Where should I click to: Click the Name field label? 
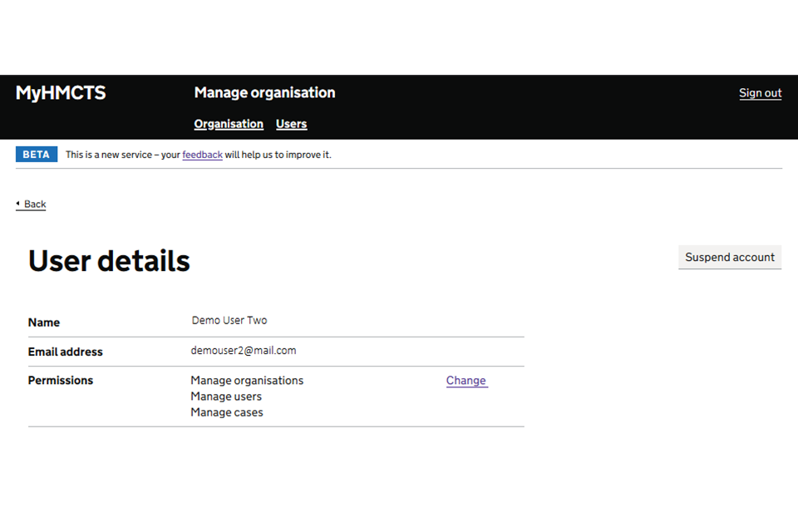(43, 322)
